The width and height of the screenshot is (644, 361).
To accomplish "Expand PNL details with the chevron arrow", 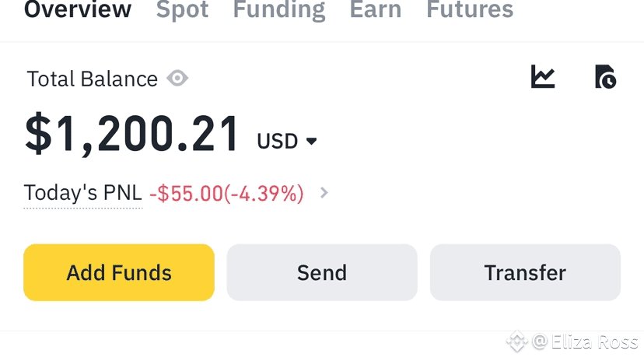I will point(324,193).
